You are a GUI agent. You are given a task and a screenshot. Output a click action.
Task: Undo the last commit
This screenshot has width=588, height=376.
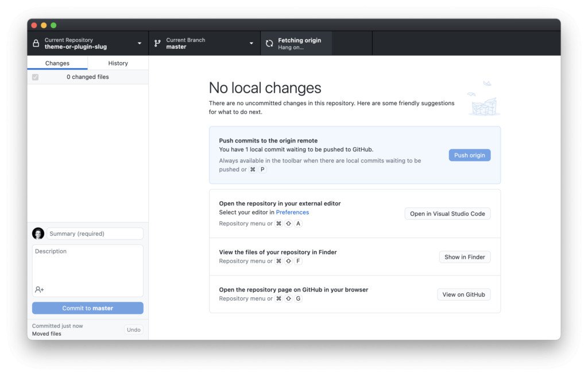pyautogui.click(x=133, y=329)
